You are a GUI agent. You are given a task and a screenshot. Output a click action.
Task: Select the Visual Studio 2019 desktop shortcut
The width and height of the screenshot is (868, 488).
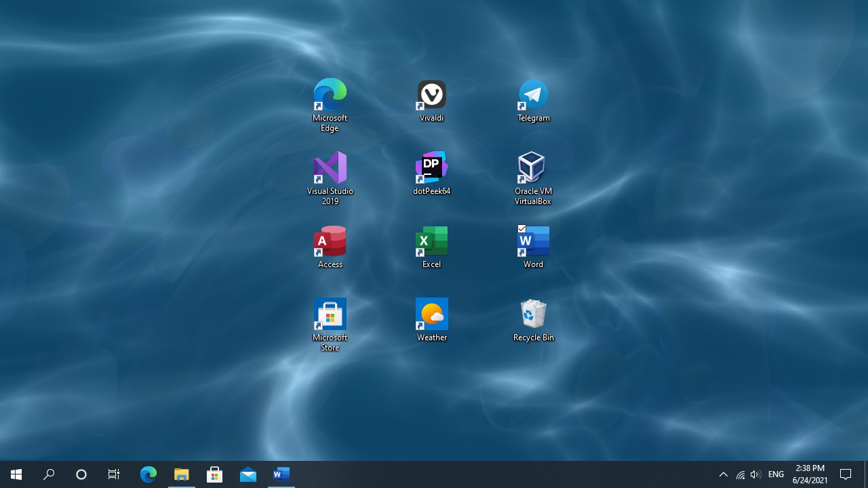pos(330,178)
